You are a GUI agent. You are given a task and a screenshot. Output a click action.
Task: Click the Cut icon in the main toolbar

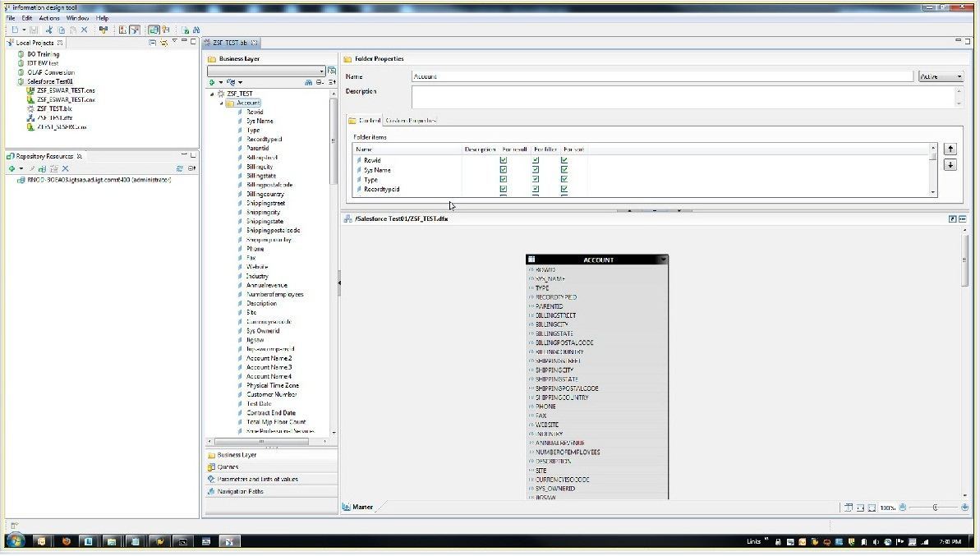coord(49,30)
